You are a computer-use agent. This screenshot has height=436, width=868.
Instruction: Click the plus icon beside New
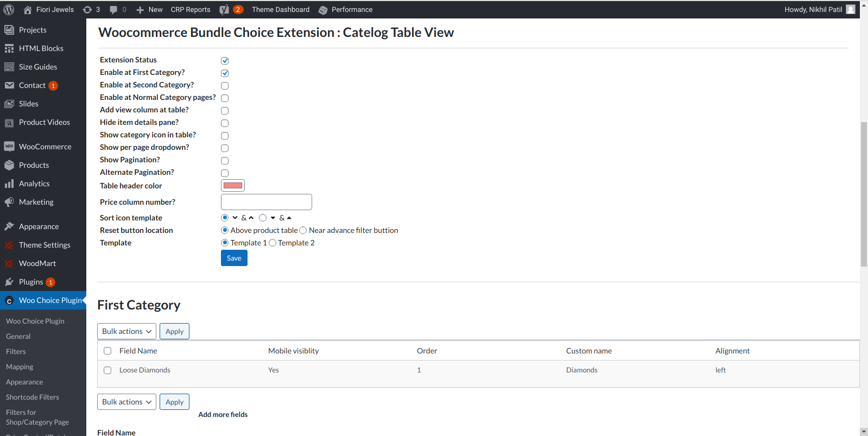[140, 10]
